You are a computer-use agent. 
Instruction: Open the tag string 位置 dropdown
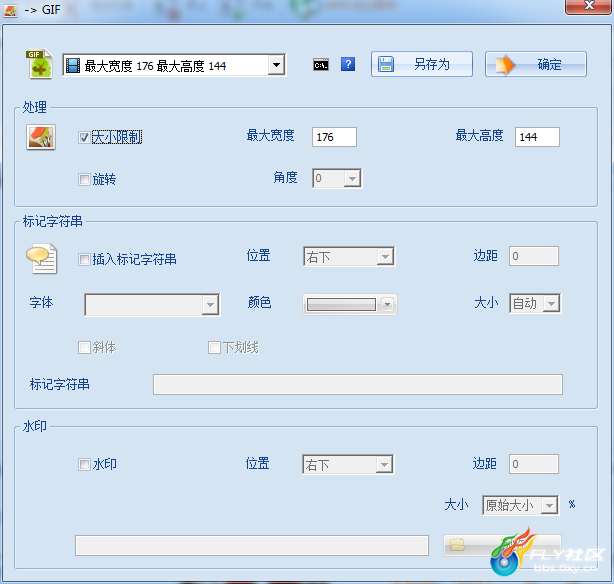(349, 257)
